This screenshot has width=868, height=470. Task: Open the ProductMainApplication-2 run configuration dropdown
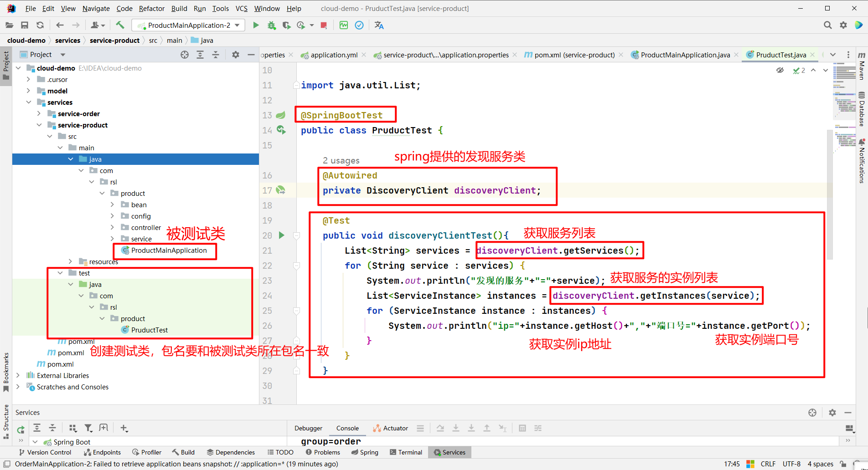click(188, 26)
